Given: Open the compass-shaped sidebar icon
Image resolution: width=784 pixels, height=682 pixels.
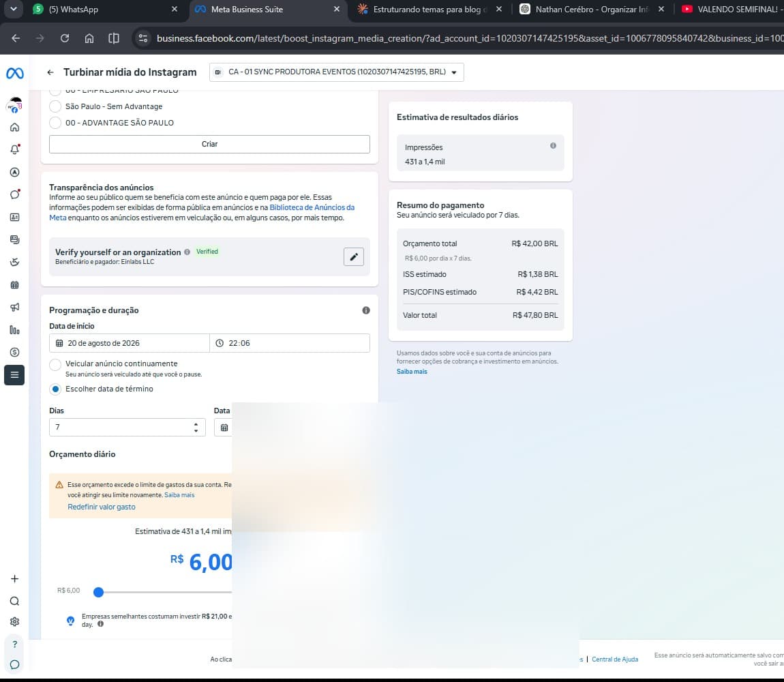Looking at the screenshot, I should point(14,172).
